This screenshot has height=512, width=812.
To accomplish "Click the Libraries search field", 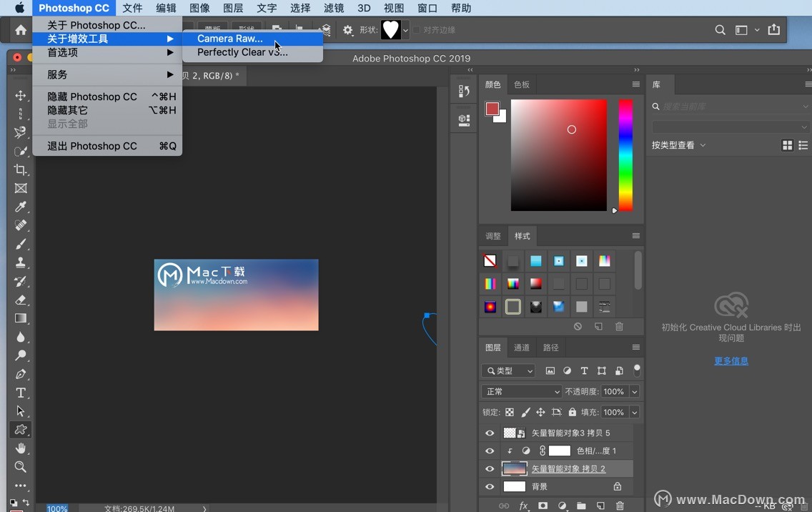I will click(731, 107).
